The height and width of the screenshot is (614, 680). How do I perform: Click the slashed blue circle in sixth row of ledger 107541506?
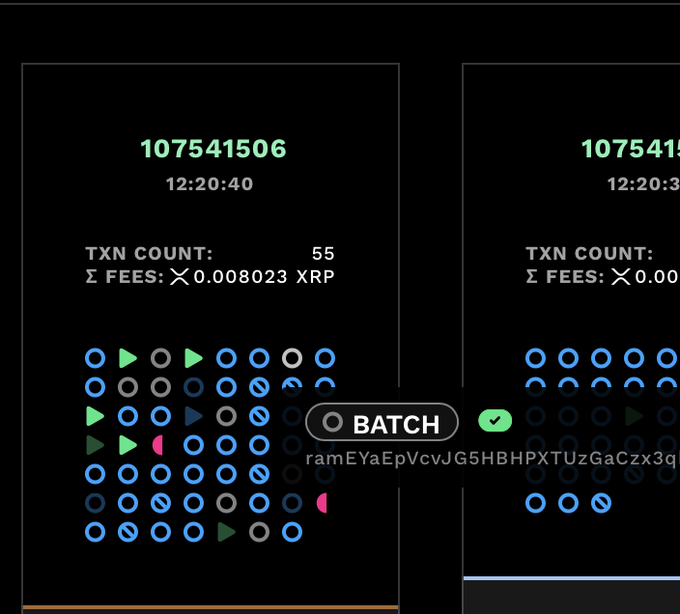pos(161,503)
